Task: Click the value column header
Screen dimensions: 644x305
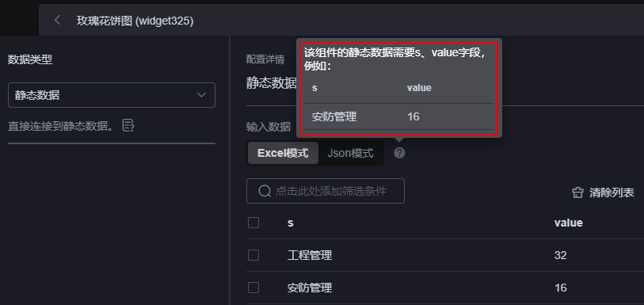Action: point(569,223)
